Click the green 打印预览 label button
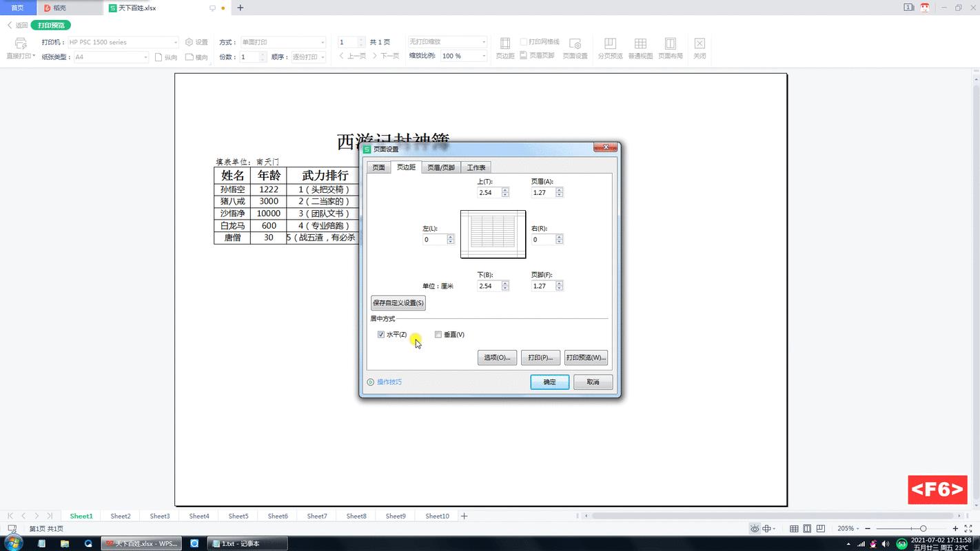This screenshot has width=980, height=551. 51,25
